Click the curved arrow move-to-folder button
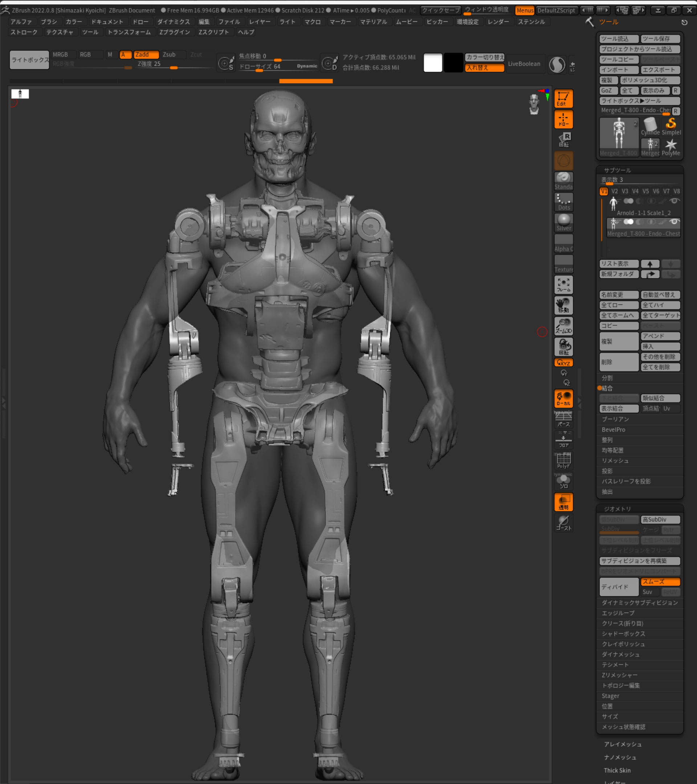Screen dimensions: 697x784 (x=650, y=274)
